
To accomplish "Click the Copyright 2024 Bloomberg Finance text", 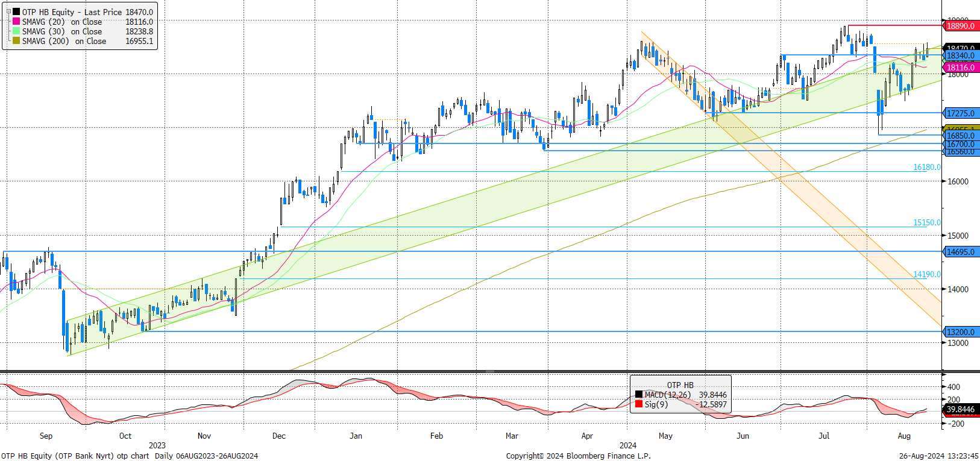I will [x=579, y=456].
